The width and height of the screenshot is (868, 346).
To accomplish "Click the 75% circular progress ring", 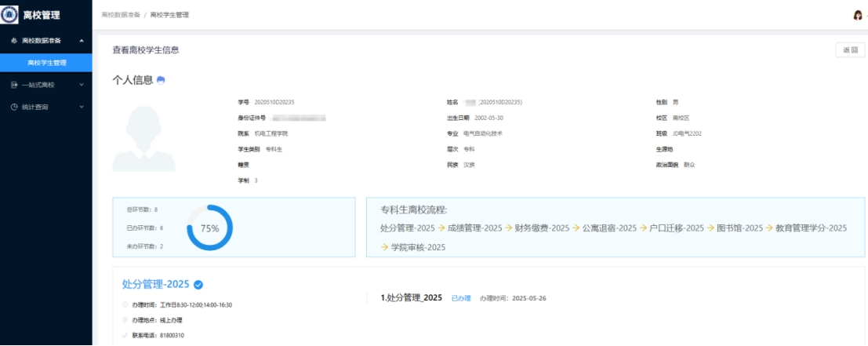I will tap(209, 228).
